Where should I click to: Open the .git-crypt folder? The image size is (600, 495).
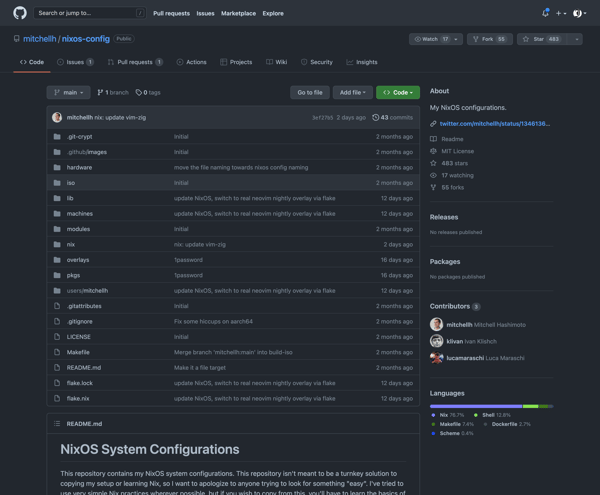[x=80, y=137]
